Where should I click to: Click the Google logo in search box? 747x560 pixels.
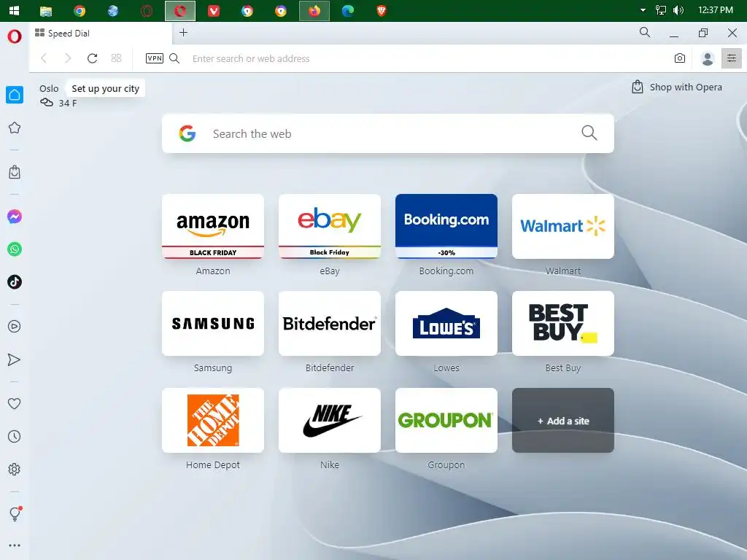(187, 133)
